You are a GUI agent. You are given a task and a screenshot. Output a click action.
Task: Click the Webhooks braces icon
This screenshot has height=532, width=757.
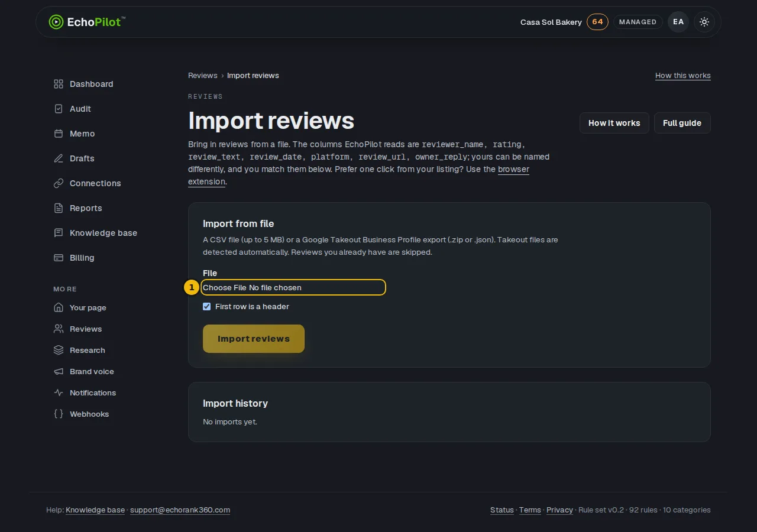pyautogui.click(x=58, y=414)
